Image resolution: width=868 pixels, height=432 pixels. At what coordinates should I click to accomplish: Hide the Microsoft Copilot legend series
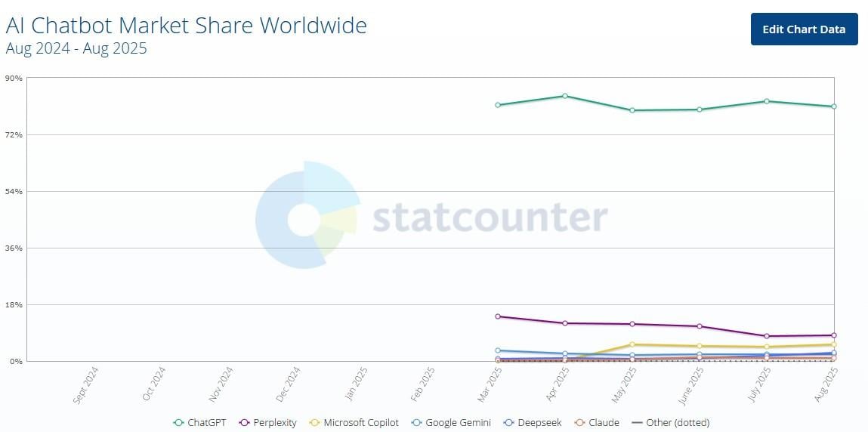tap(354, 423)
